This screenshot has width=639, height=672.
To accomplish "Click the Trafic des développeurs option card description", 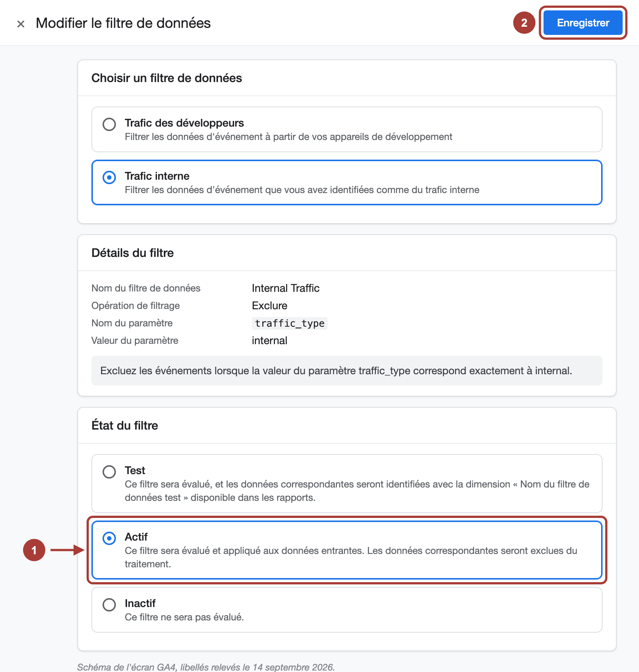I will (x=288, y=137).
